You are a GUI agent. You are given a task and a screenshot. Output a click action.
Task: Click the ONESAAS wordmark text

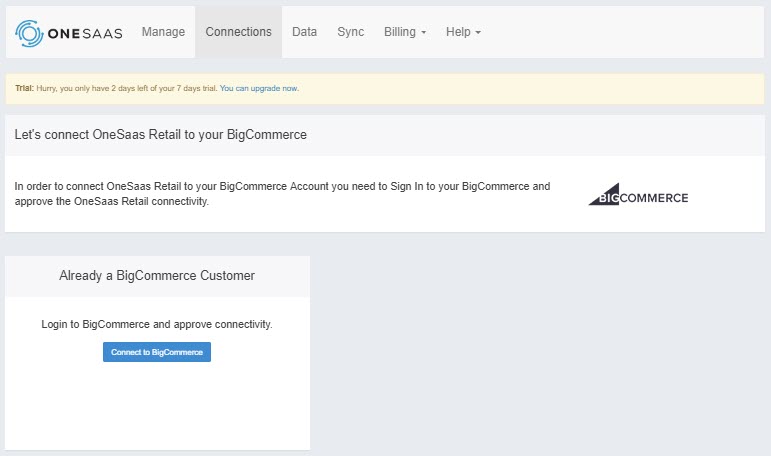point(85,33)
